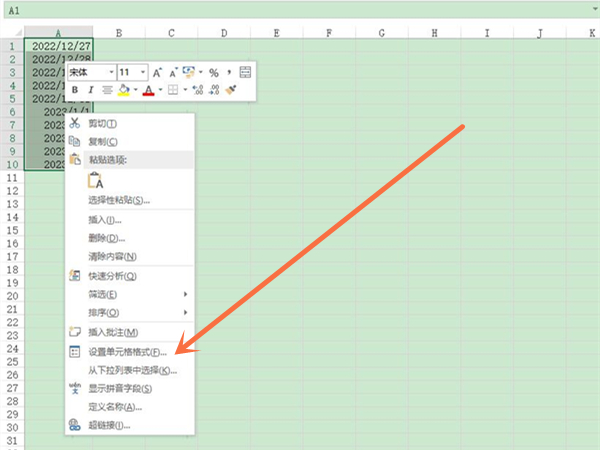Select the format painter brush
The width and height of the screenshot is (600, 450).
[x=230, y=90]
